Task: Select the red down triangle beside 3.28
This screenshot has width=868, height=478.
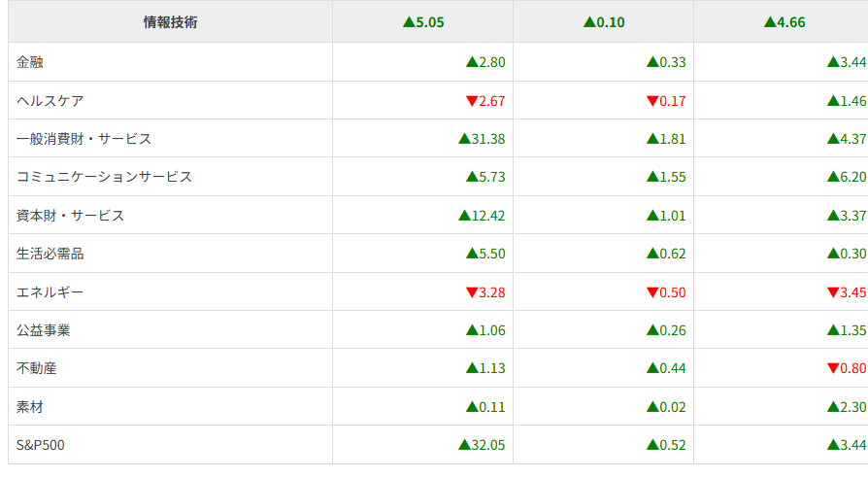Action: 472,292
